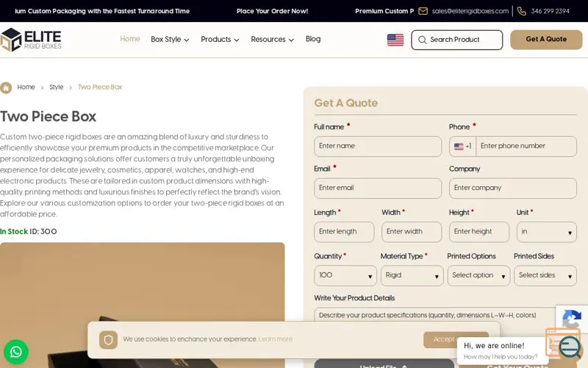Click the phone handset icon in top bar
Screen dimensions: 588x368
click(521, 11)
